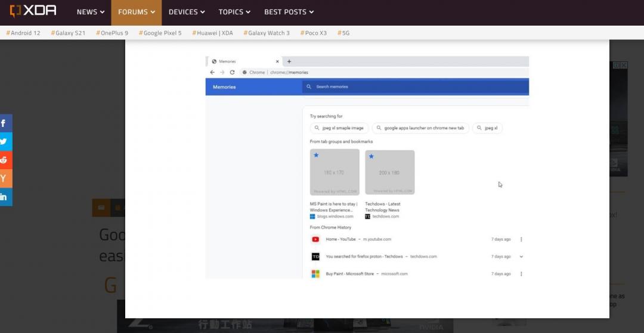The width and height of the screenshot is (644, 333).
Task: Click the new tab plus icon in the screenshot
Action: click(x=289, y=61)
